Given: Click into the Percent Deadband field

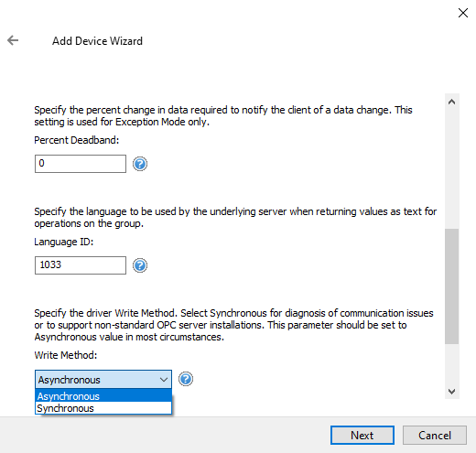Looking at the screenshot, I should [81, 164].
